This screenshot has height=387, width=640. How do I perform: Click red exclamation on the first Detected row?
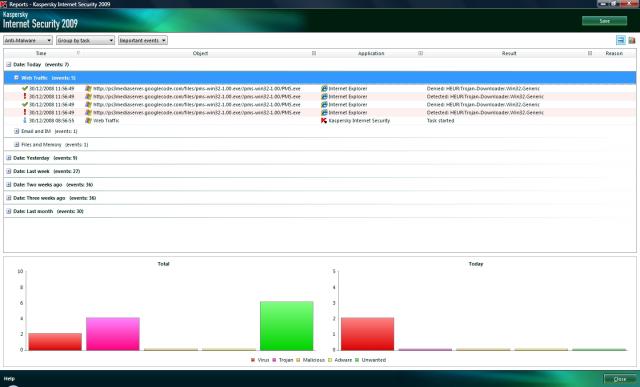tap(25, 96)
